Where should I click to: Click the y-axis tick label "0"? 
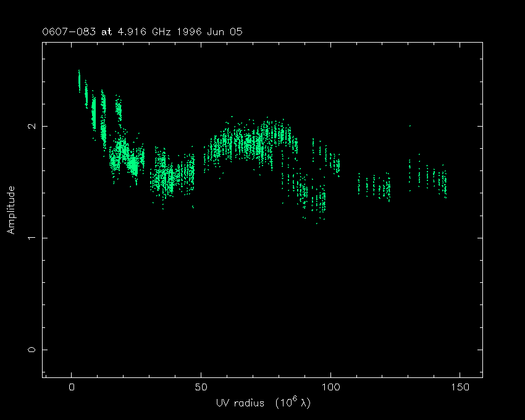[x=31, y=350]
